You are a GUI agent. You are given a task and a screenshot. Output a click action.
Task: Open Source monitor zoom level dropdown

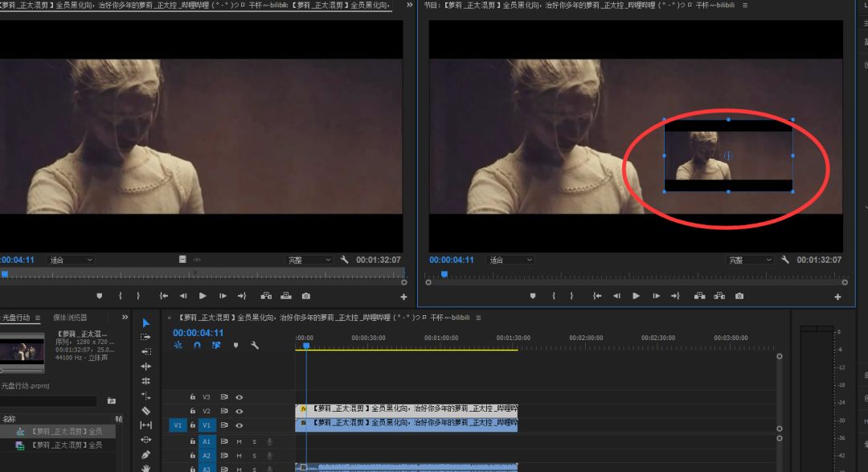point(71,260)
